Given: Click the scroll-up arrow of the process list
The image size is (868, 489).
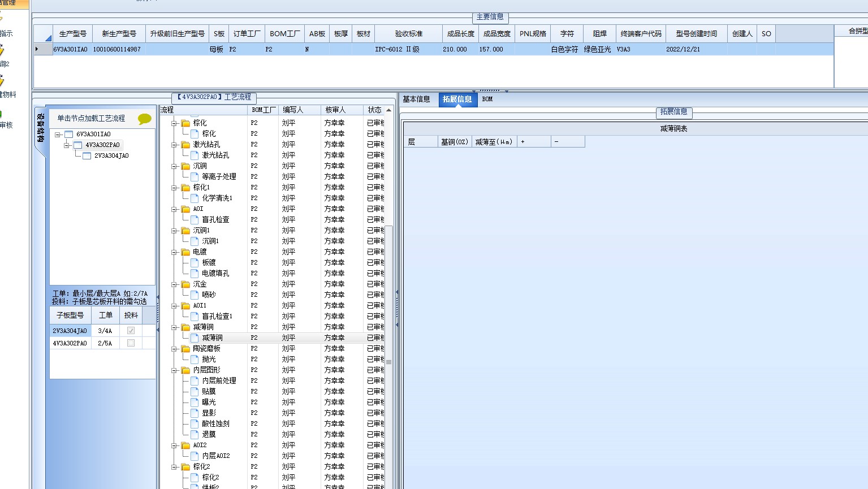Looking at the screenshot, I should tap(388, 110).
